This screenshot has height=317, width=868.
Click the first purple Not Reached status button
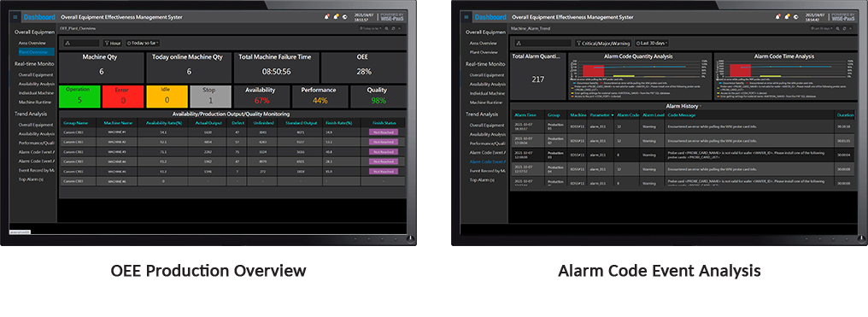(x=383, y=132)
